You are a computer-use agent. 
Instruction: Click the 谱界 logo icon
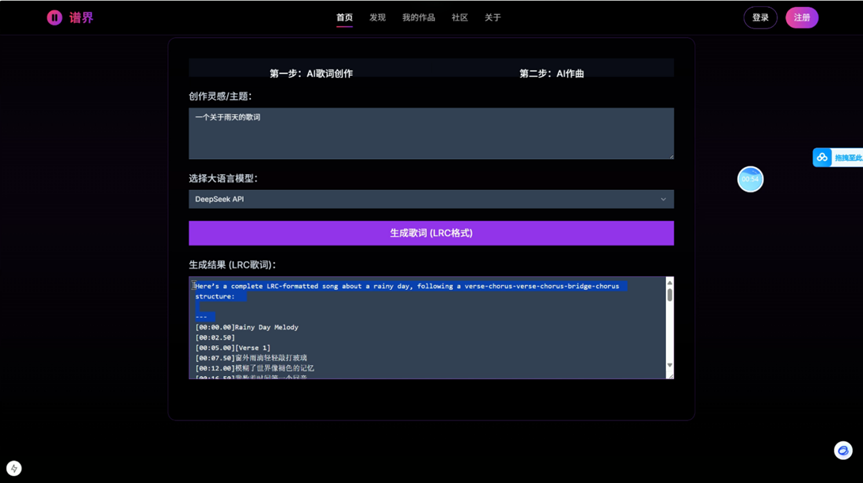coord(54,18)
